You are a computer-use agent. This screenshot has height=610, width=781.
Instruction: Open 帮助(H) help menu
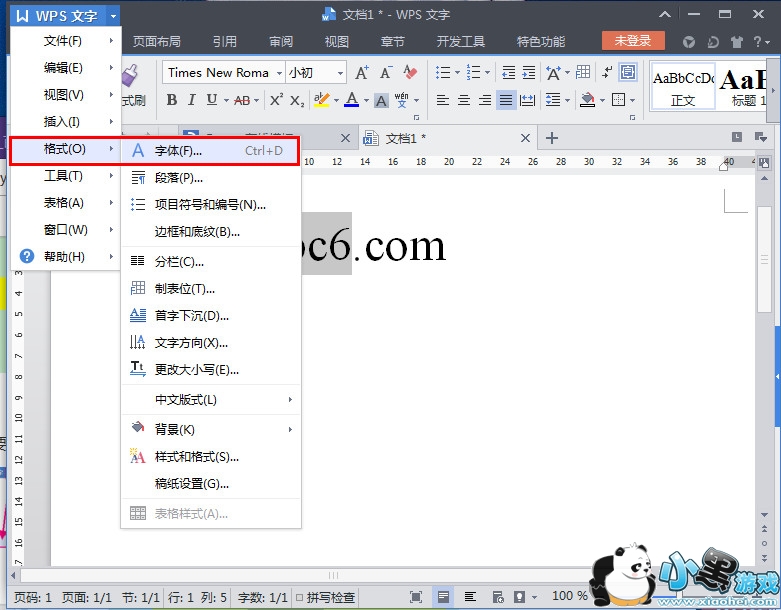[x=65, y=256]
